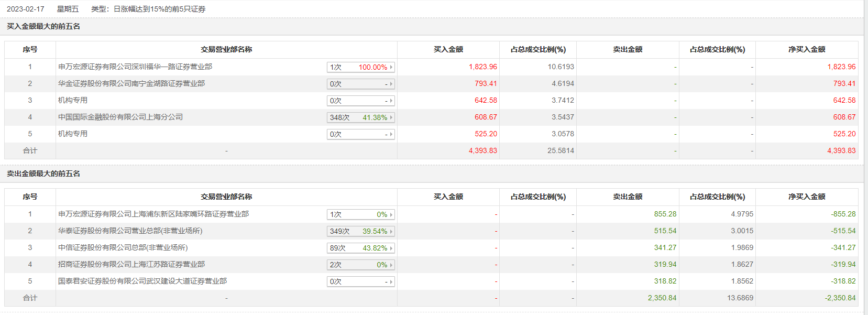
Task: Click the arrow icon next to 43.82%
Action: (391, 248)
